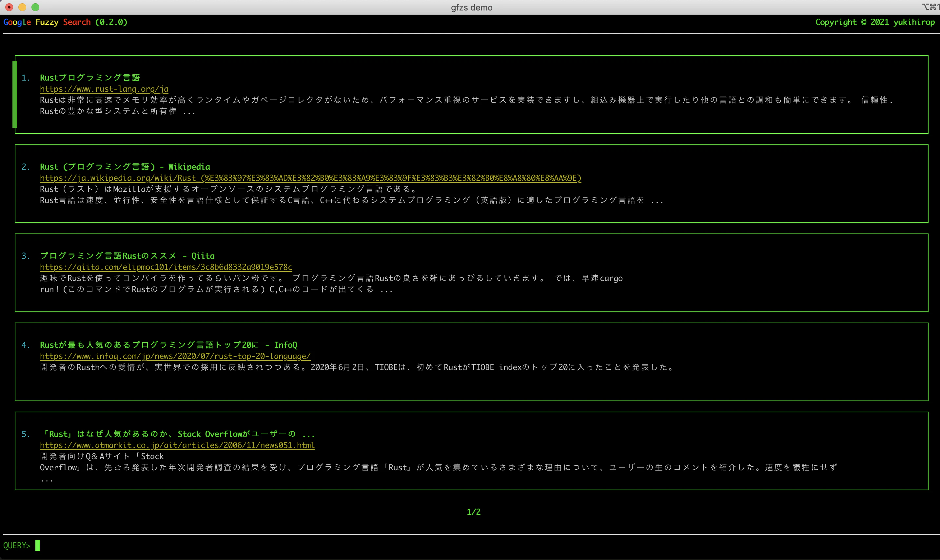Click result number 3 label
The width and height of the screenshot is (940, 560).
[x=26, y=256]
